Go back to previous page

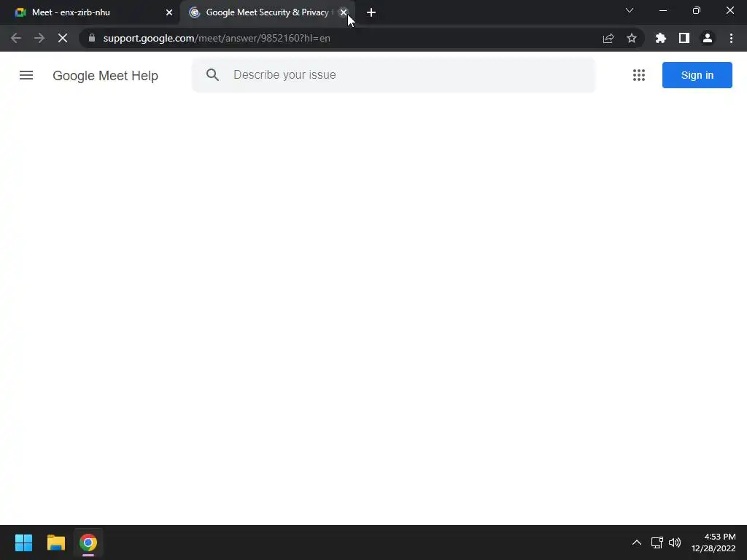[16, 38]
